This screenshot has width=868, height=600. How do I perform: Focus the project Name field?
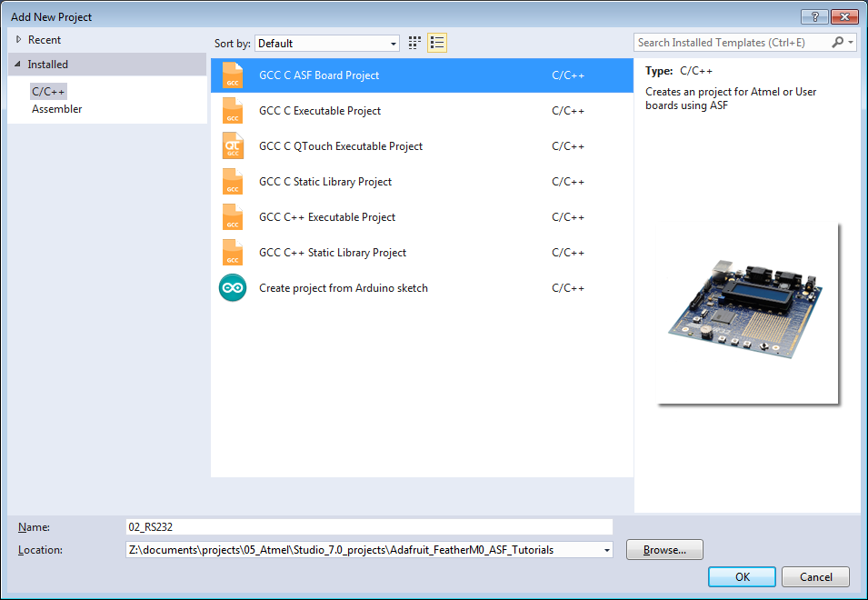(x=369, y=527)
